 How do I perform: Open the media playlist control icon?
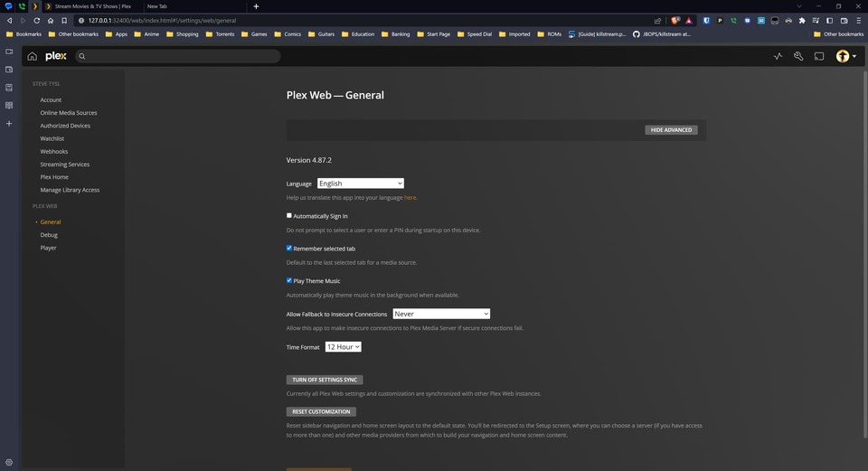point(816,21)
